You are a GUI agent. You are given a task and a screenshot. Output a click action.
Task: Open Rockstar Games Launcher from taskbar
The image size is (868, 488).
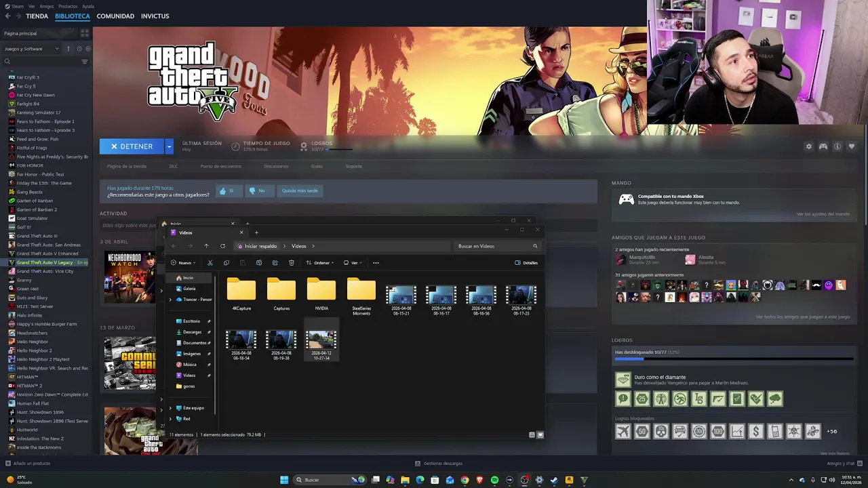pyautogui.click(x=569, y=480)
